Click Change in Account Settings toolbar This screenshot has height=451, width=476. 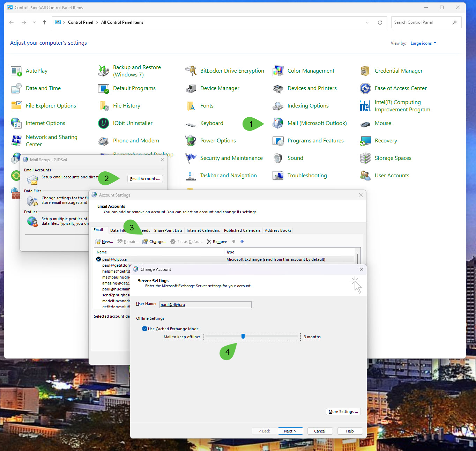tap(154, 242)
